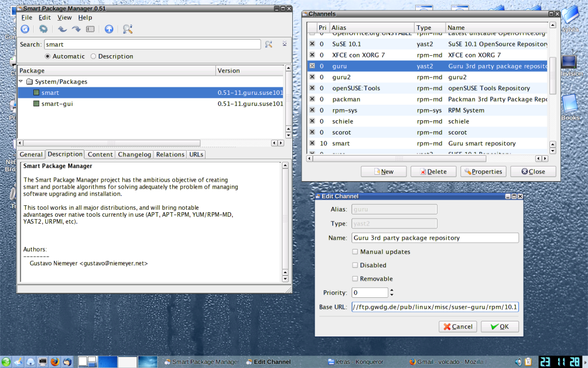The image size is (588, 368).
Task: Click the Undo arrow in toolbar
Action: pos(62,29)
